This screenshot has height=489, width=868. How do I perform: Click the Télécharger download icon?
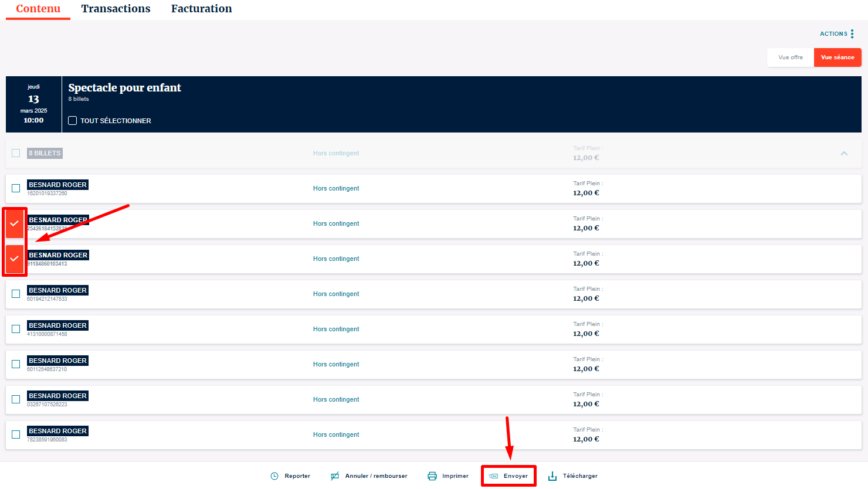click(552, 476)
